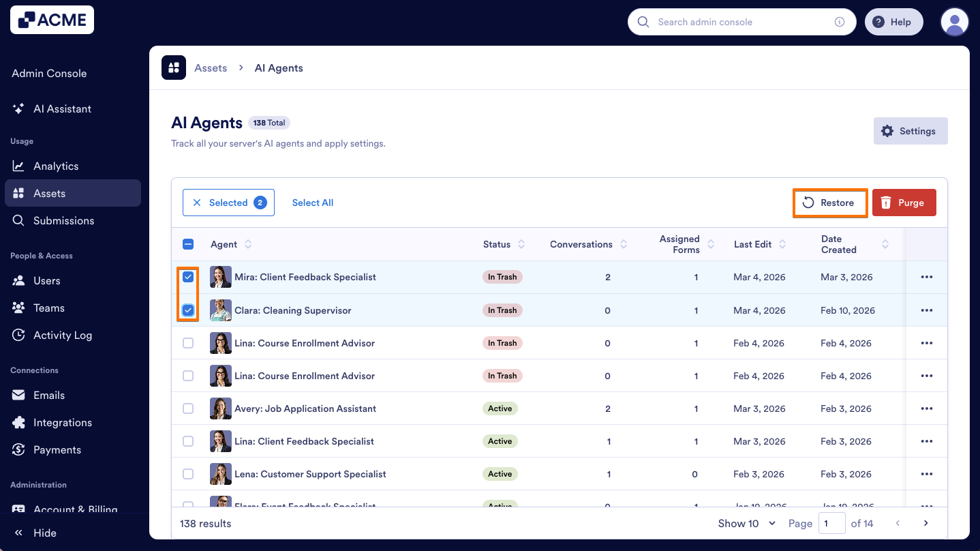Restore the selected agents

[x=829, y=203]
